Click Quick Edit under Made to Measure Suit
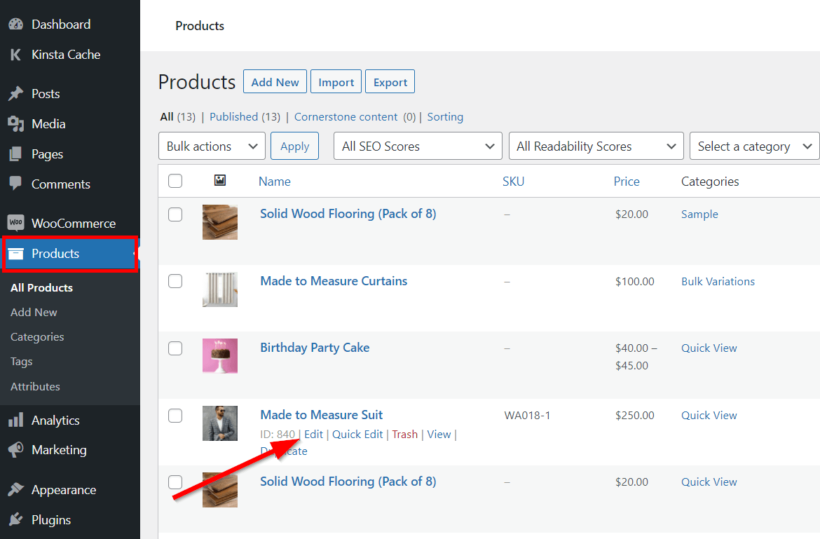 click(358, 434)
